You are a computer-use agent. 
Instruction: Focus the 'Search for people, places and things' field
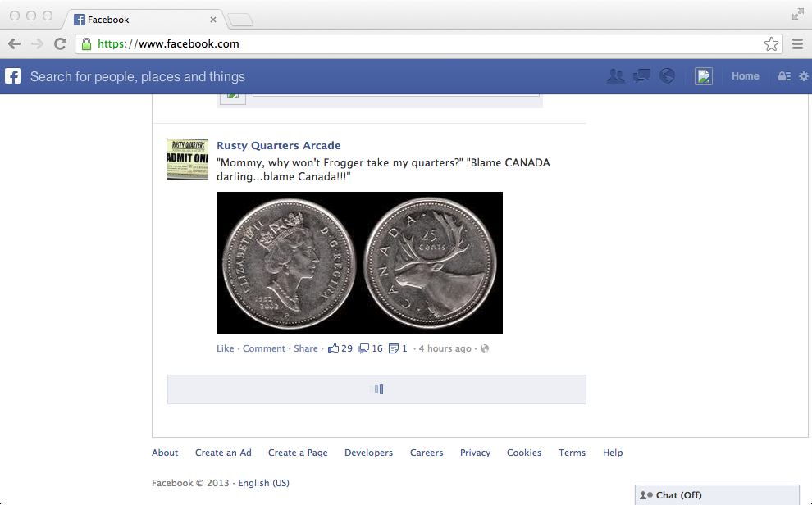(138, 76)
